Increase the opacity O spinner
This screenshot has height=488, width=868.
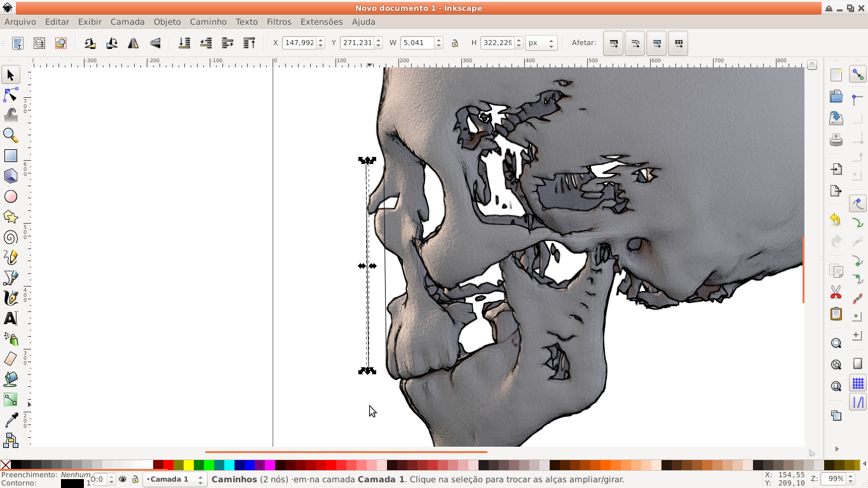tap(112, 477)
